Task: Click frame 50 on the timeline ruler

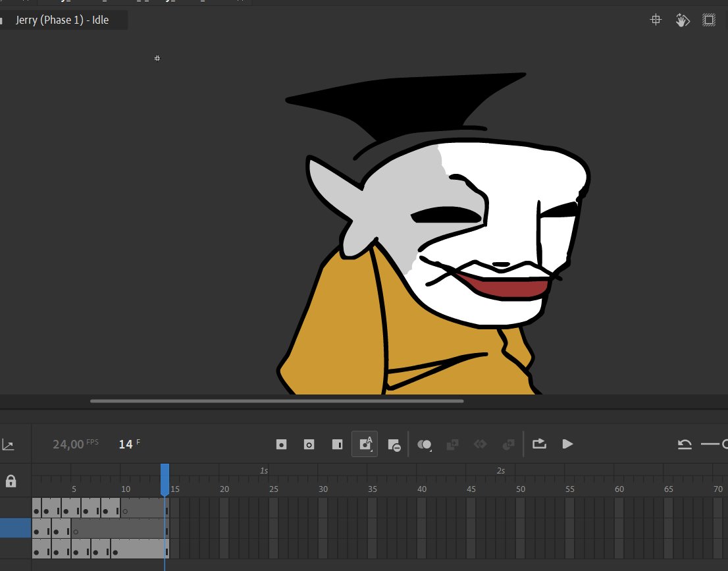Action: (521, 489)
